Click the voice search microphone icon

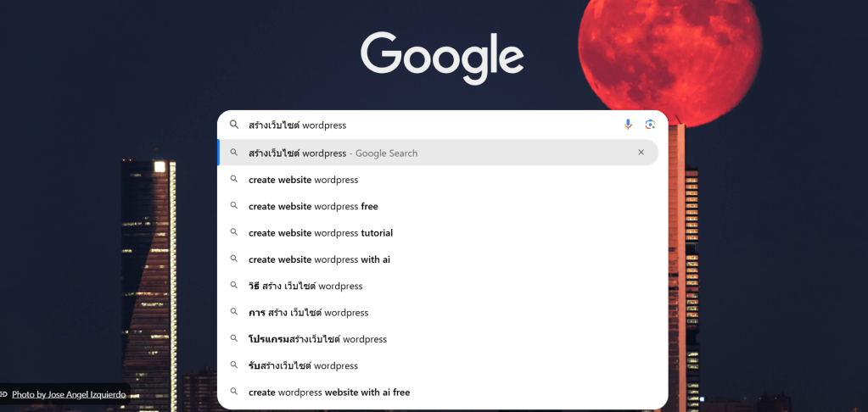pyautogui.click(x=628, y=125)
